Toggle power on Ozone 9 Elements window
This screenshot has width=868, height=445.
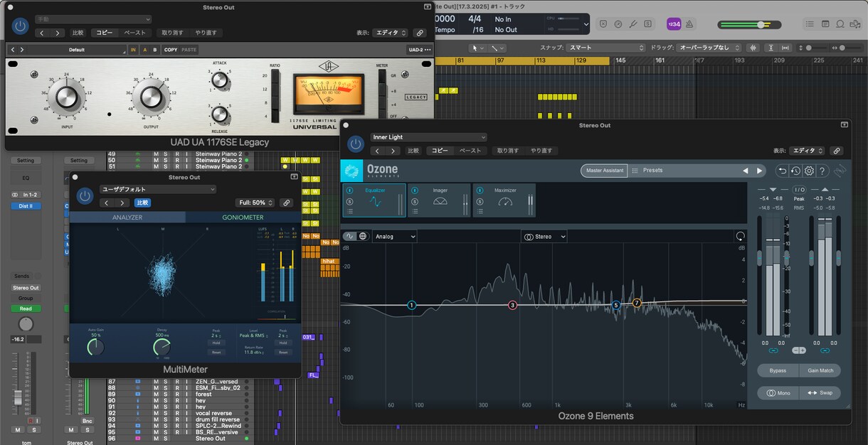[x=356, y=144]
